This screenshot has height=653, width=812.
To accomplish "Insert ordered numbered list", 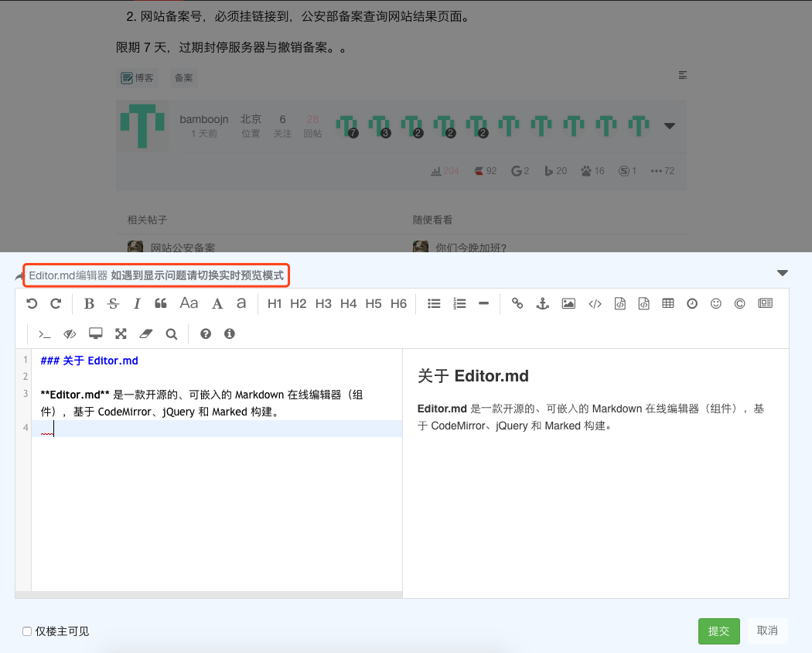I will pos(459,304).
